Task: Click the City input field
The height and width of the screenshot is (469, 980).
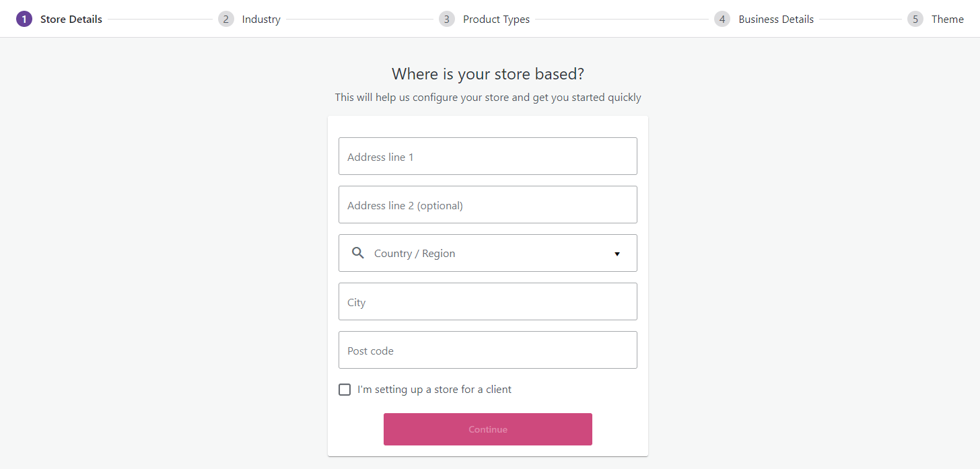Action: coord(487,301)
